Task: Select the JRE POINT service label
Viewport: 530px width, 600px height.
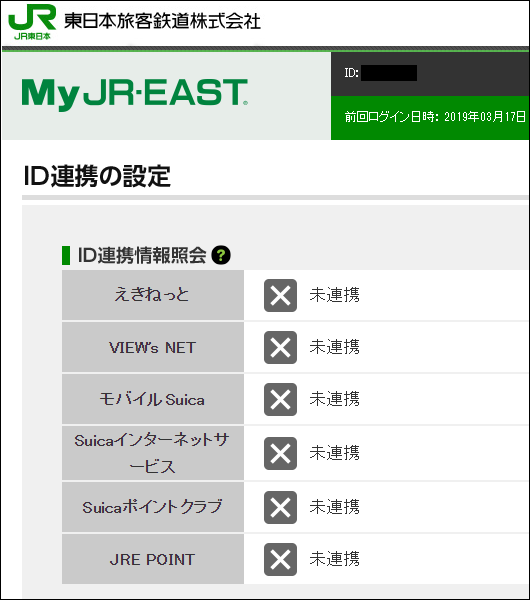Action: (152, 559)
